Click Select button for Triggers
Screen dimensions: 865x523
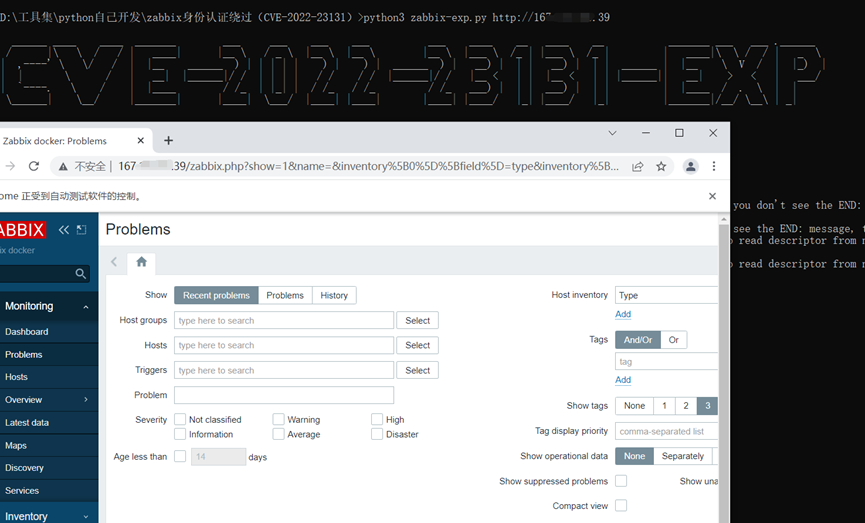(x=418, y=370)
